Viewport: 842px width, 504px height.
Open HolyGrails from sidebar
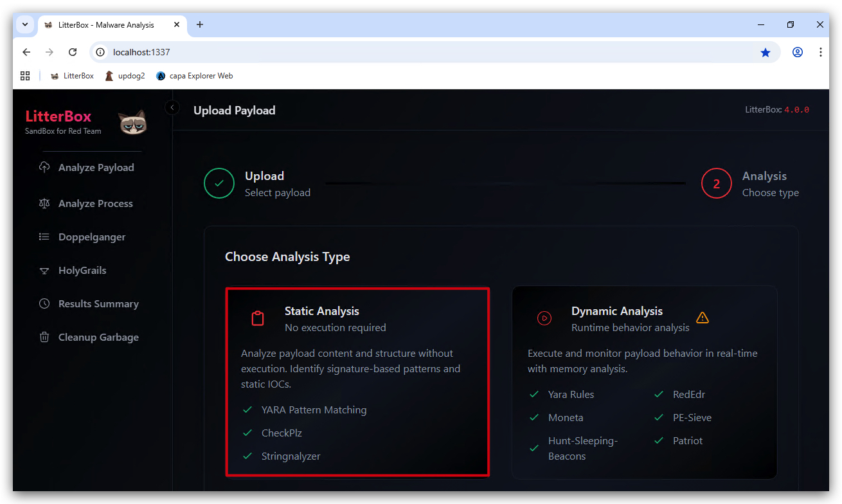(x=82, y=270)
